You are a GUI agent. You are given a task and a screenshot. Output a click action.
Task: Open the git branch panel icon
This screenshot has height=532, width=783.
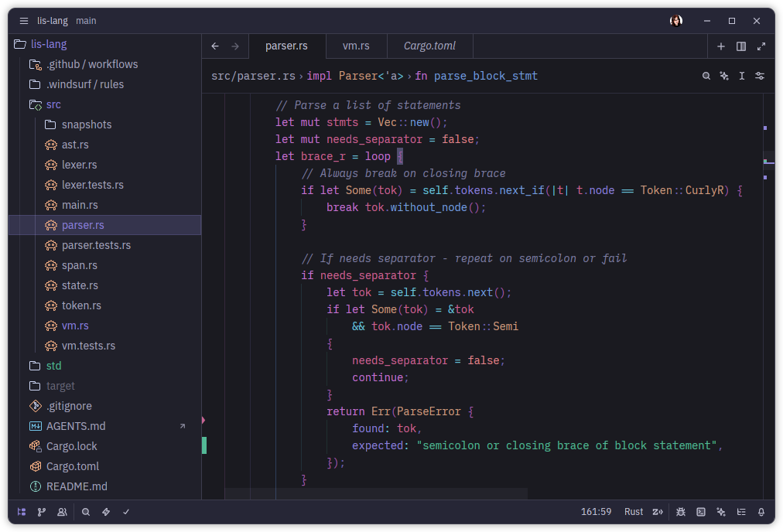(42, 512)
